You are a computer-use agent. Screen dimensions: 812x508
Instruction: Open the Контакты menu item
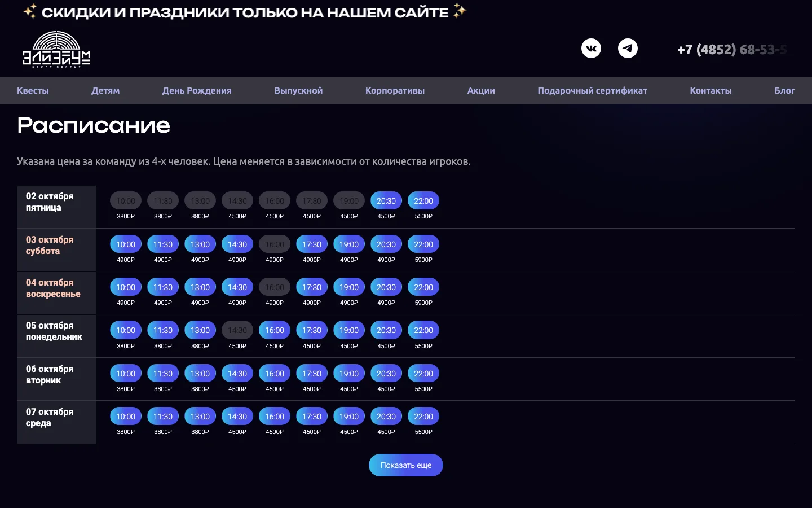coord(710,90)
